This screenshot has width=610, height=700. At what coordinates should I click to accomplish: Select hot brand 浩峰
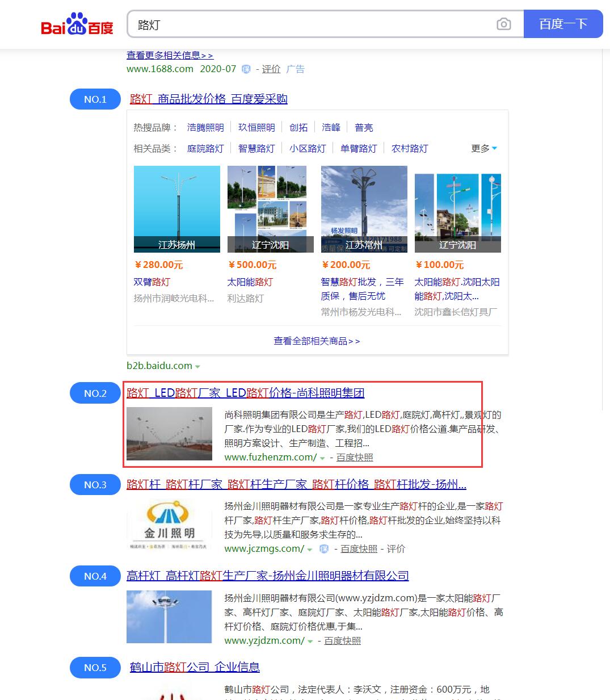coord(331,128)
